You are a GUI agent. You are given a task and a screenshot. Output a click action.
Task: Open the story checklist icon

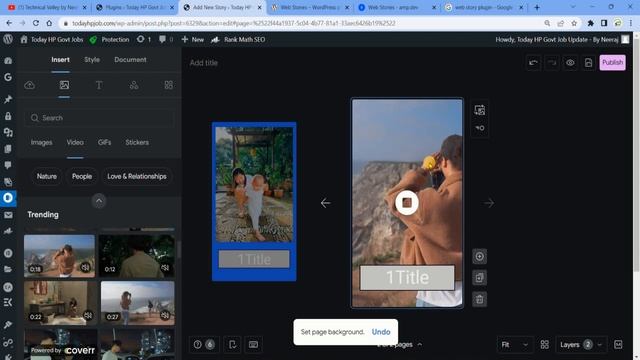(233, 344)
